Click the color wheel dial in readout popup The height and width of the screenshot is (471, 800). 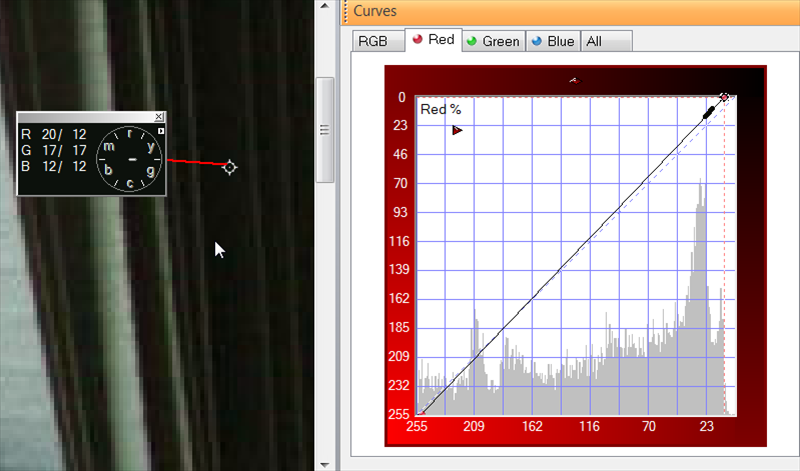(x=130, y=159)
